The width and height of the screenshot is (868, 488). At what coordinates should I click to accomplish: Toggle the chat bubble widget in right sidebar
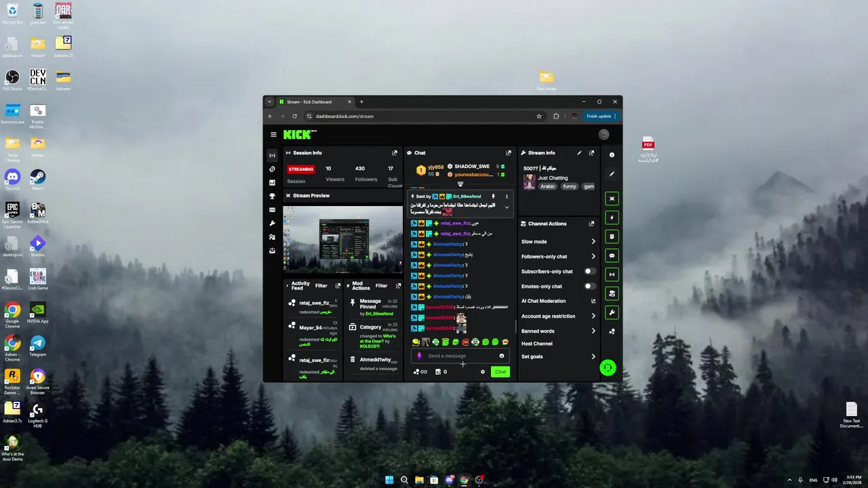coord(612,256)
